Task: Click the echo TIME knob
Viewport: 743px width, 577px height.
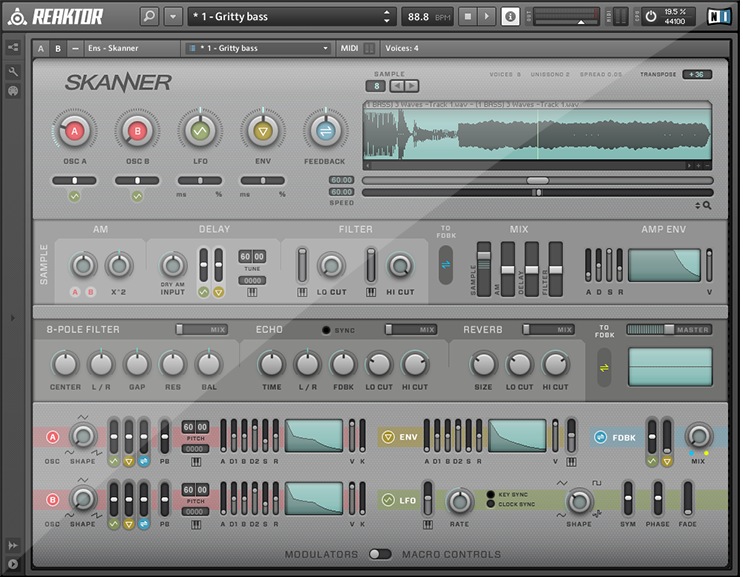Action: [x=272, y=365]
